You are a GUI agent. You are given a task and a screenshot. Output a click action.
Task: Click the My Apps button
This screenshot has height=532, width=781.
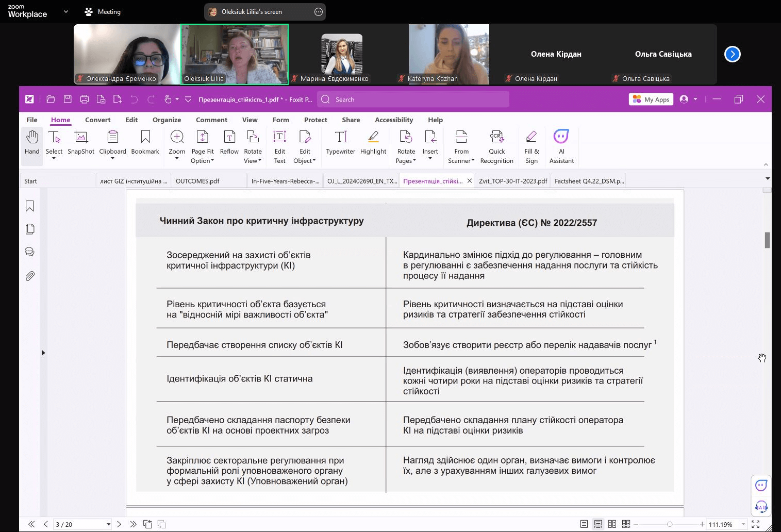tap(651, 99)
